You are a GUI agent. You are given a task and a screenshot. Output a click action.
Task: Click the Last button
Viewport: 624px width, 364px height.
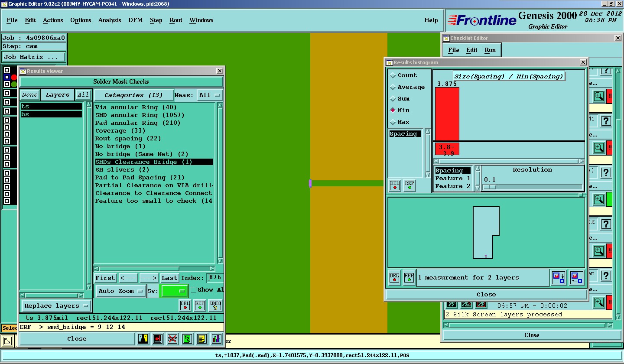coord(169,278)
